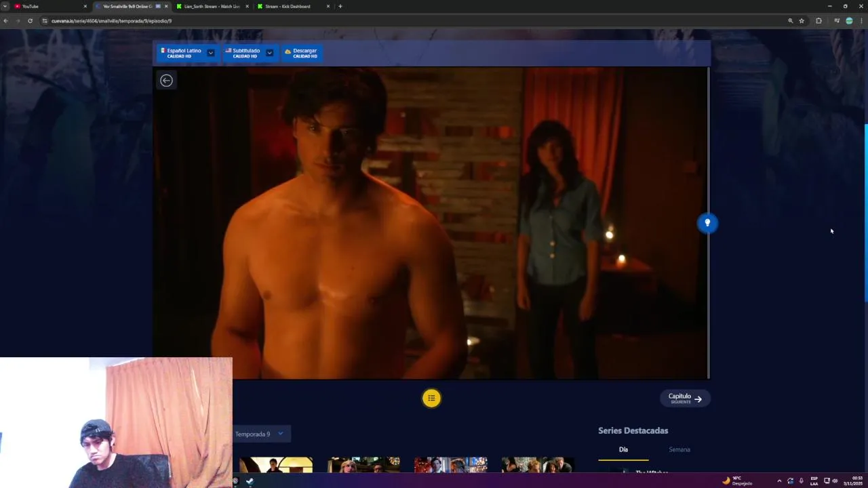Screen dimensions: 868x488
Task: Click the network icon in system tray
Action: tap(827, 481)
